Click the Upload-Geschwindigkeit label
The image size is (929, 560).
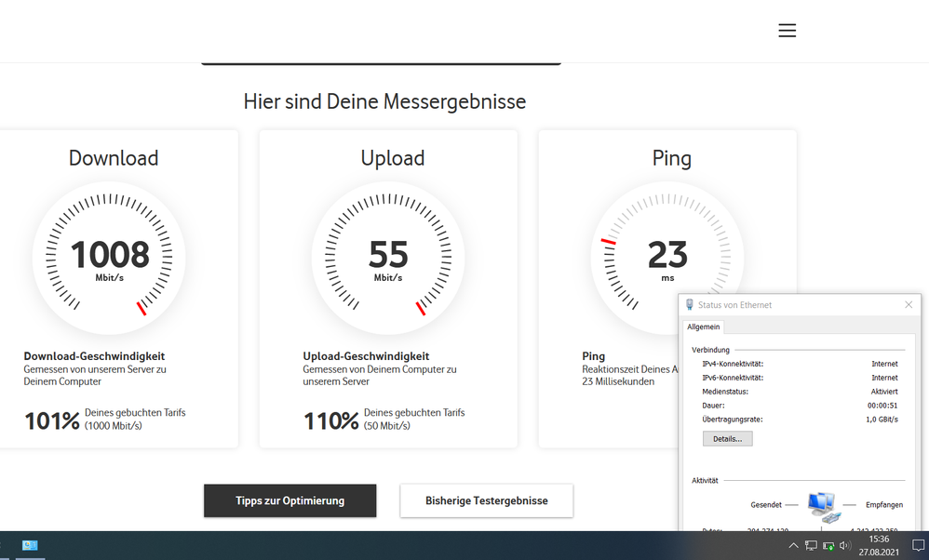click(366, 356)
